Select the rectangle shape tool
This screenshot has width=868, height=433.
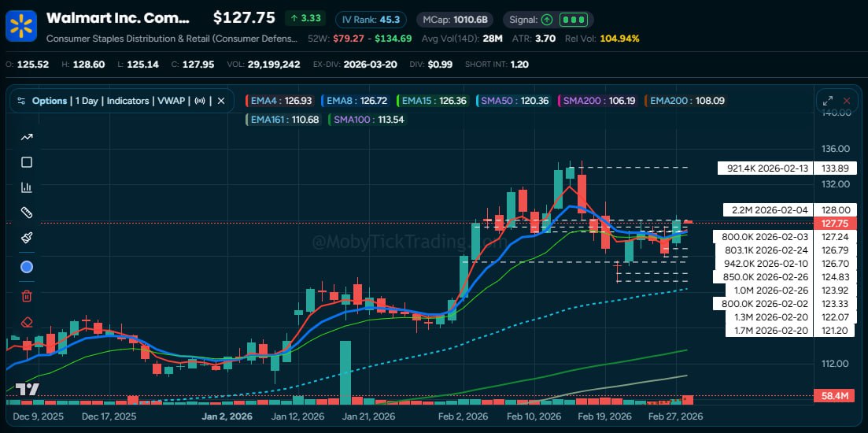coord(27,162)
